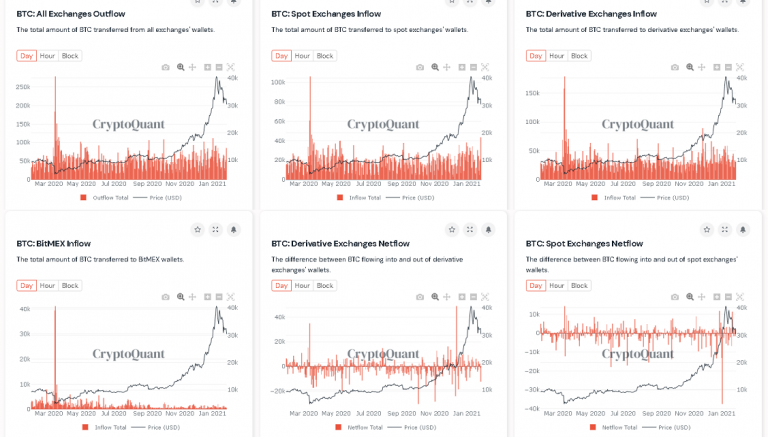Hide Price (USD) line on Spot Exchanges Inflow
Image resolution: width=768 pixels, height=437 pixels.
point(414,197)
